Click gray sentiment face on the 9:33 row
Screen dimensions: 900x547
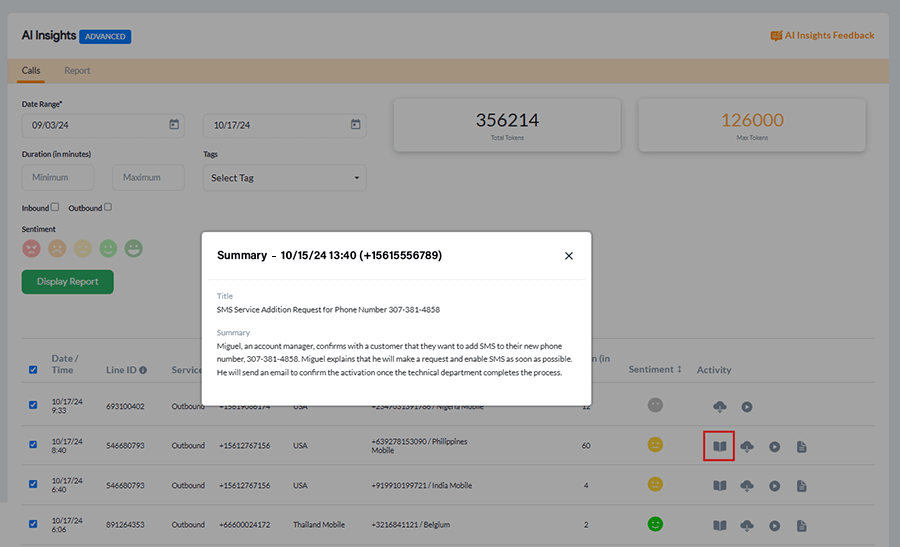tap(655, 405)
